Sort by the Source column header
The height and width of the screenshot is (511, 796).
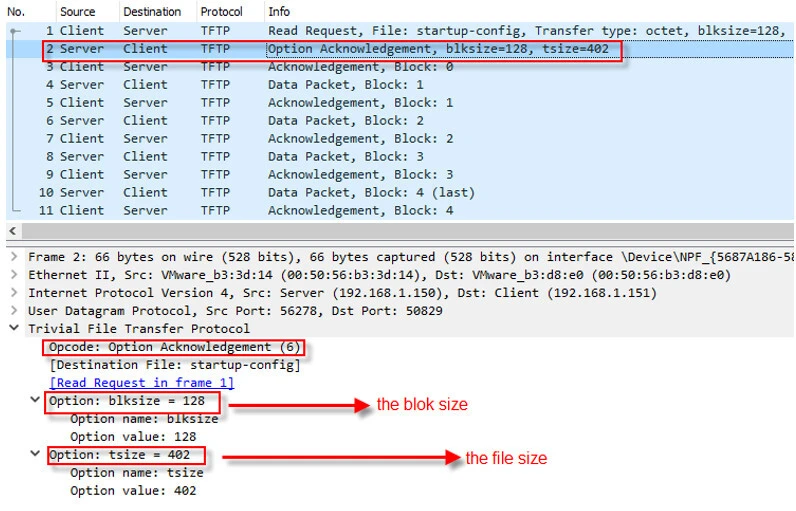78,12
